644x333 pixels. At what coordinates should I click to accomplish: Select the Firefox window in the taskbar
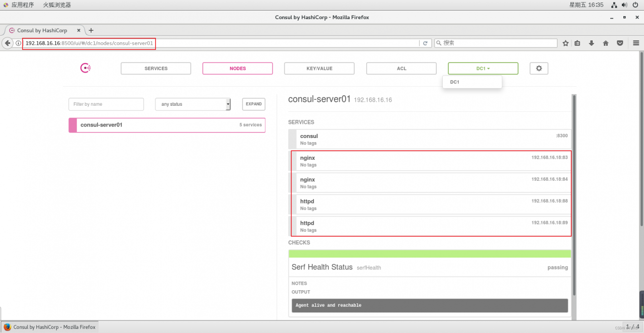coord(49,327)
